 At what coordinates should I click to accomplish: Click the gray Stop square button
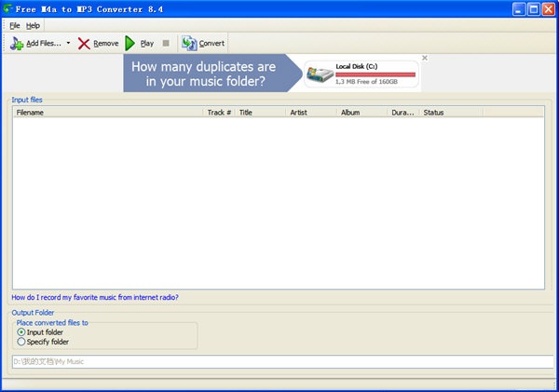click(x=166, y=43)
